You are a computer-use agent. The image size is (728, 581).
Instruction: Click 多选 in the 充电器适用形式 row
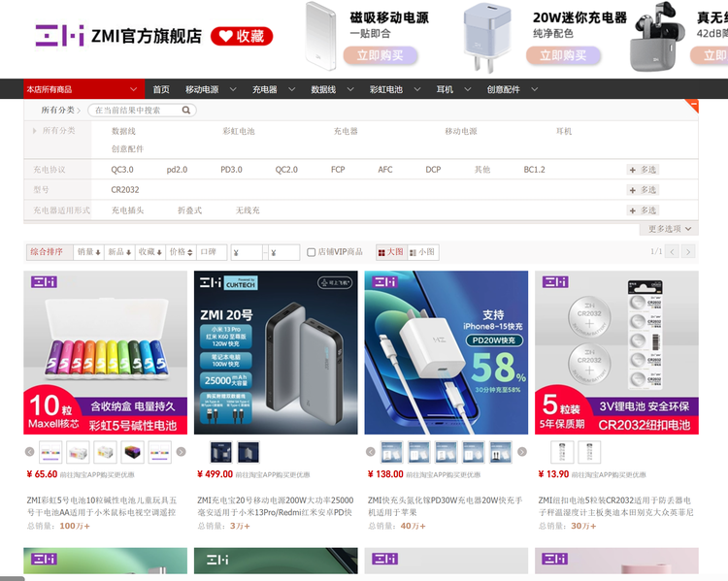643,210
